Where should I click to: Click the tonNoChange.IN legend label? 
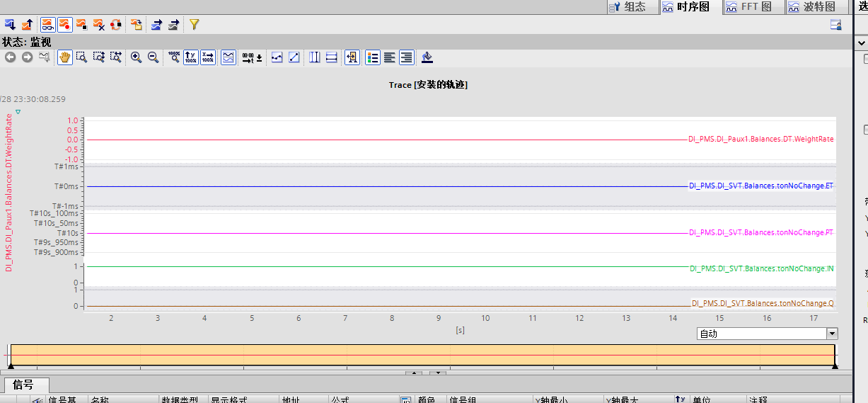click(762, 268)
